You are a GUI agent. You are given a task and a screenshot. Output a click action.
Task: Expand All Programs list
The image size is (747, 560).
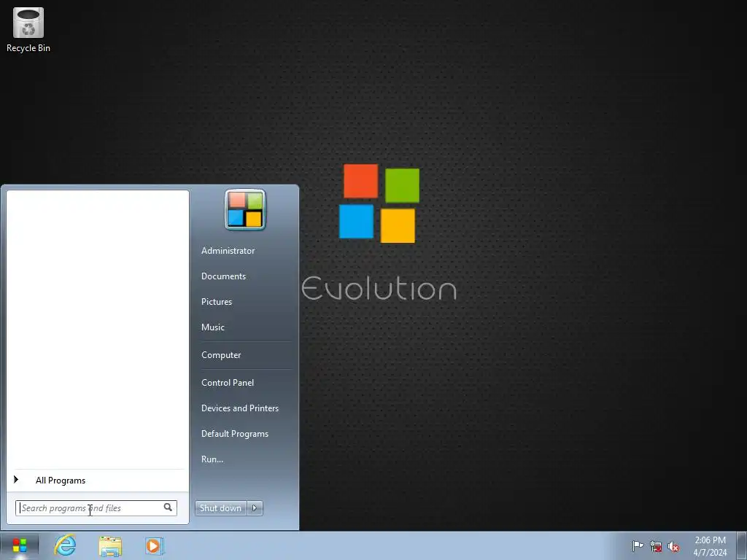pyautogui.click(x=98, y=480)
